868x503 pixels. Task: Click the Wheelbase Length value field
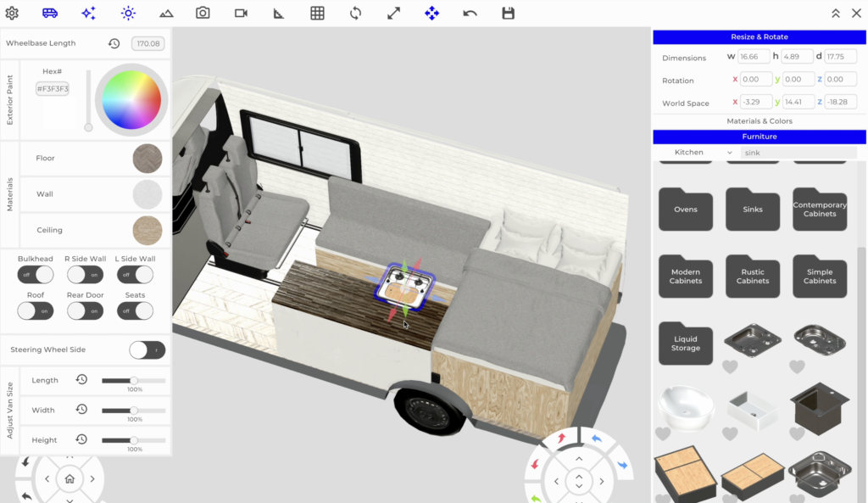click(147, 43)
